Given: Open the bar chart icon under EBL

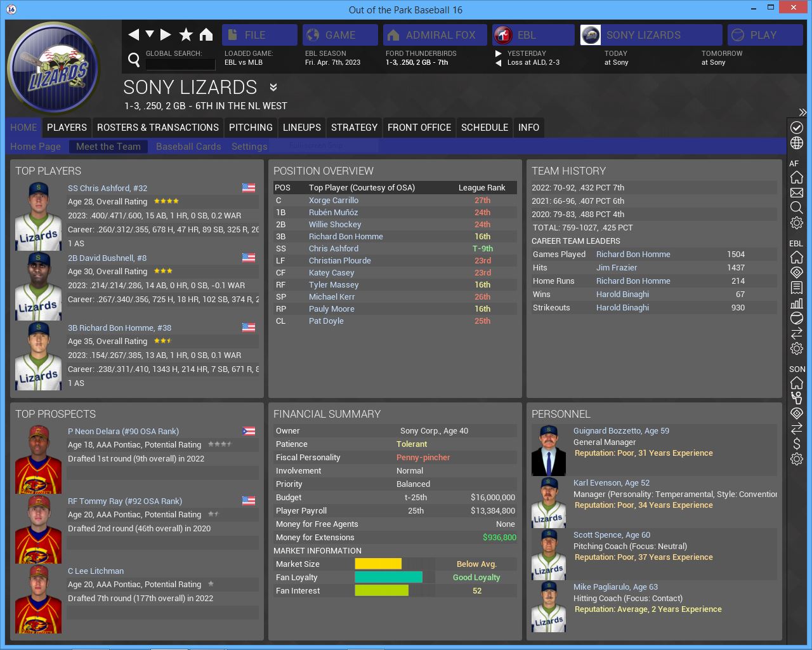Looking at the screenshot, I should point(797,303).
